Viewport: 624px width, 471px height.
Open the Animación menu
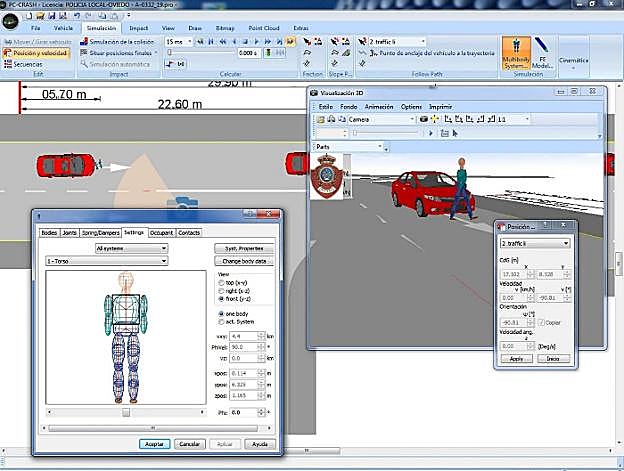pyautogui.click(x=378, y=105)
